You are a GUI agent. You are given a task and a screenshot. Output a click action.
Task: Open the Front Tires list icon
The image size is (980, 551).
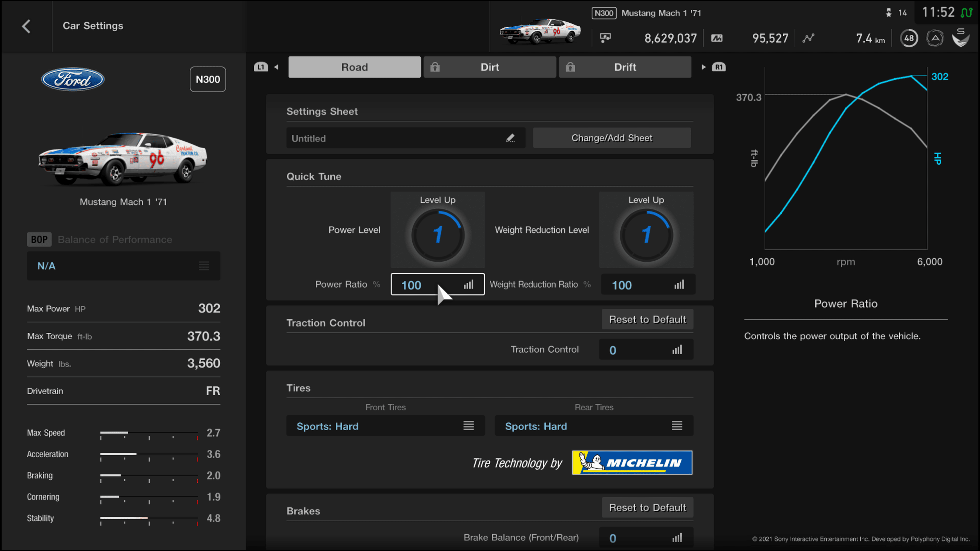coord(468,425)
